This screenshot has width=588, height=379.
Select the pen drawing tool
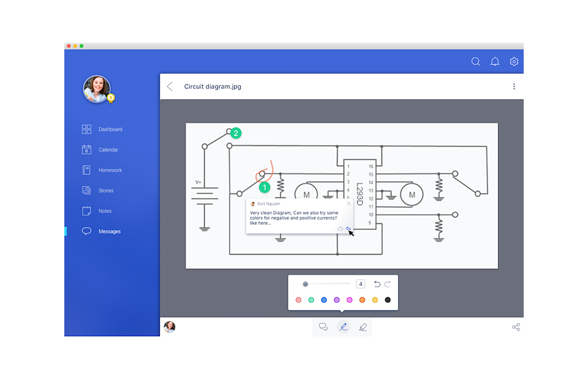pyautogui.click(x=343, y=327)
